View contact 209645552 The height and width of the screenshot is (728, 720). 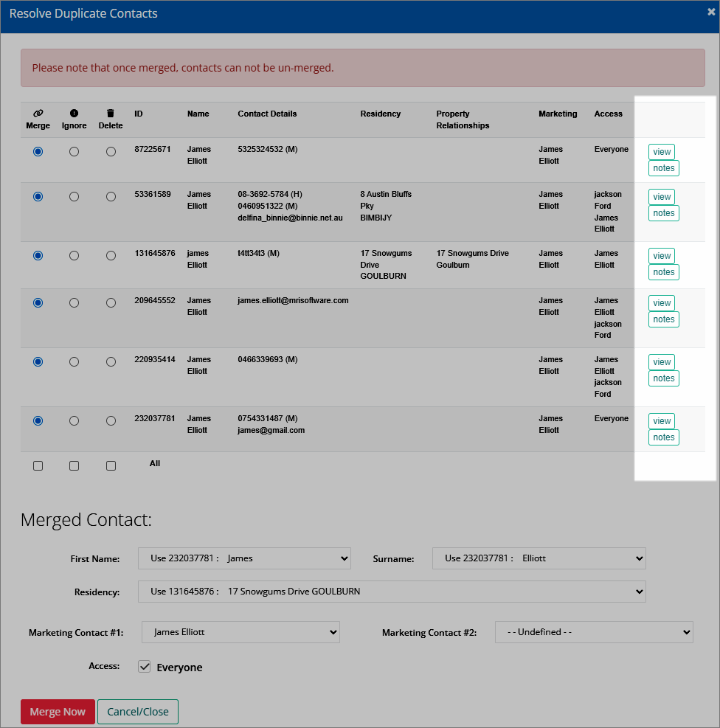tap(662, 303)
